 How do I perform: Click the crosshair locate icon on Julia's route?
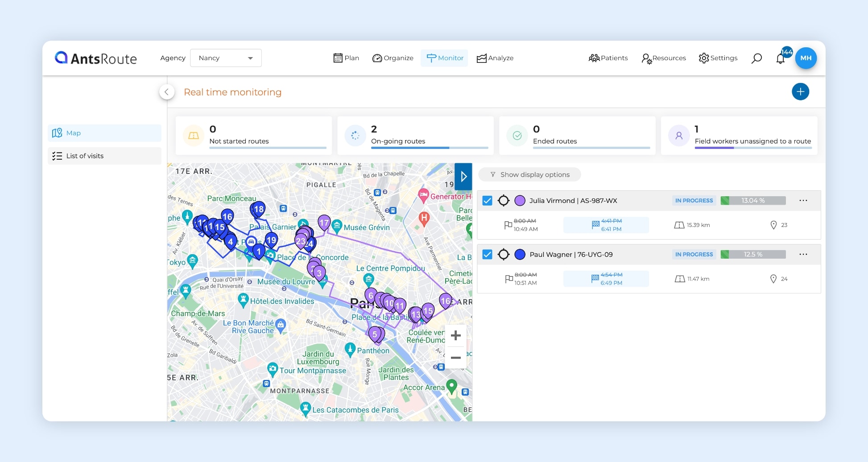click(x=504, y=201)
